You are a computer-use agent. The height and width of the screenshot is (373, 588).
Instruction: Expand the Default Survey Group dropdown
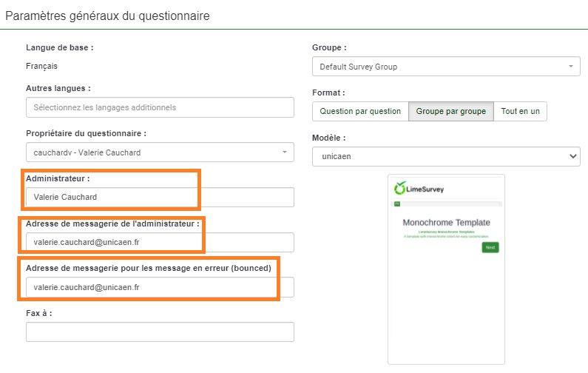(446, 67)
